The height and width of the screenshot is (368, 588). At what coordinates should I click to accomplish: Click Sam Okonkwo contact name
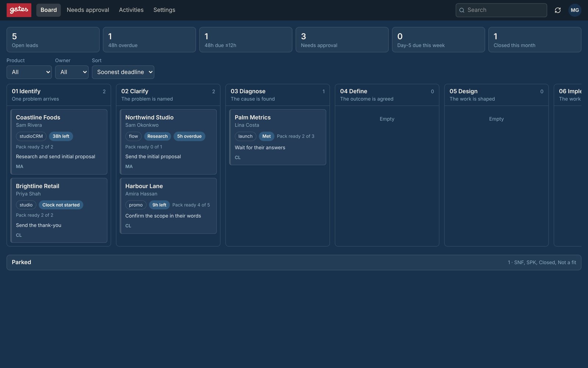tap(142, 125)
